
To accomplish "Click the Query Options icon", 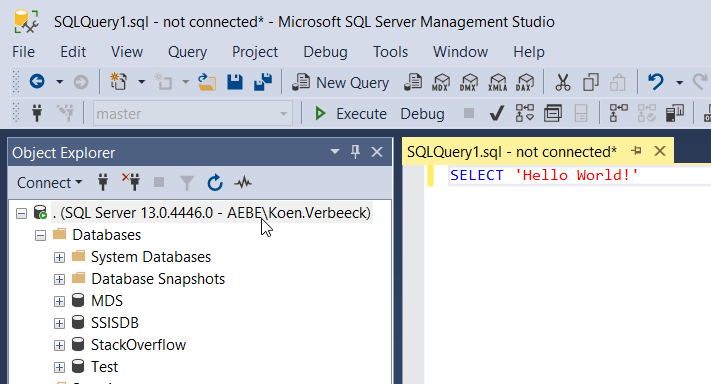I will coord(553,113).
